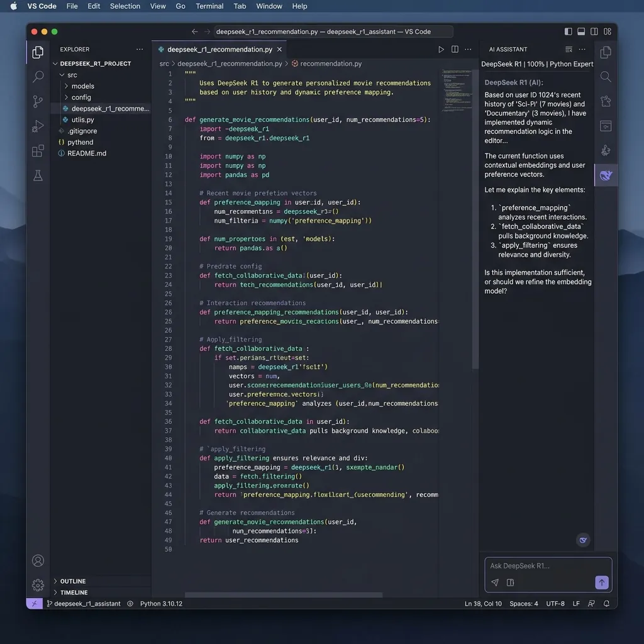Open the Extensions view
This screenshot has width=644, height=644.
(x=38, y=151)
